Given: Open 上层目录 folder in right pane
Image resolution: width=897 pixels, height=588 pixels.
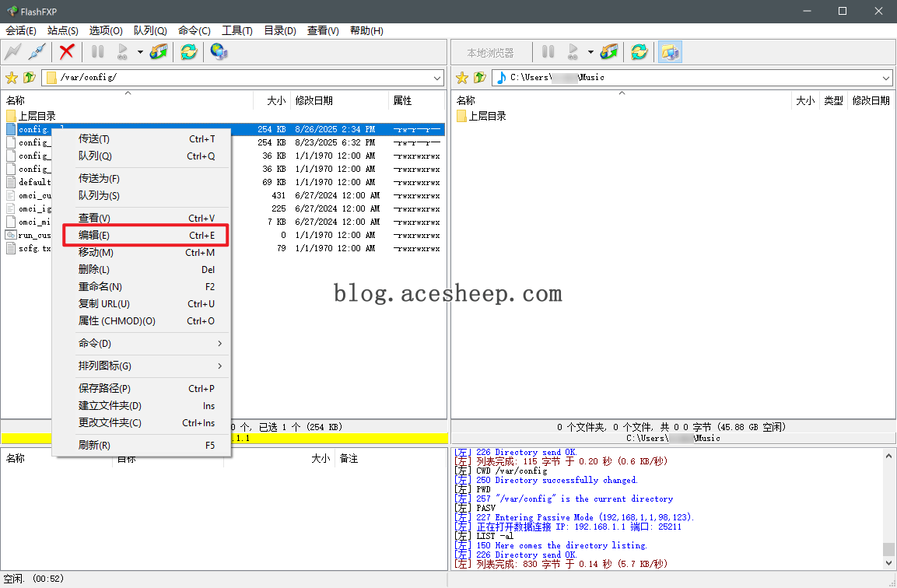Looking at the screenshot, I should (x=482, y=116).
